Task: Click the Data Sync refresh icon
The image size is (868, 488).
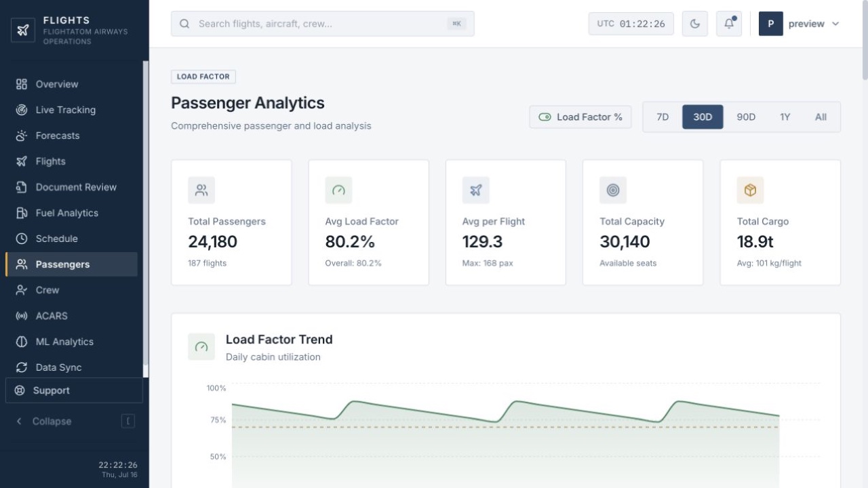Action: click(x=22, y=367)
